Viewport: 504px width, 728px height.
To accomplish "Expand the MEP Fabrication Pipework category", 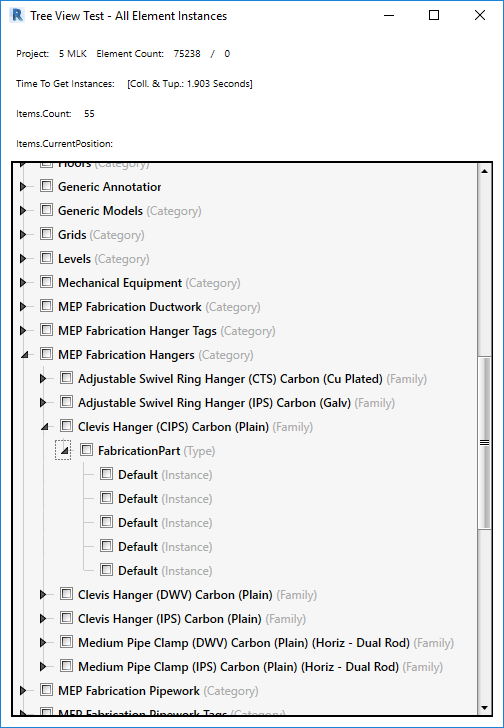I will coord(23,690).
